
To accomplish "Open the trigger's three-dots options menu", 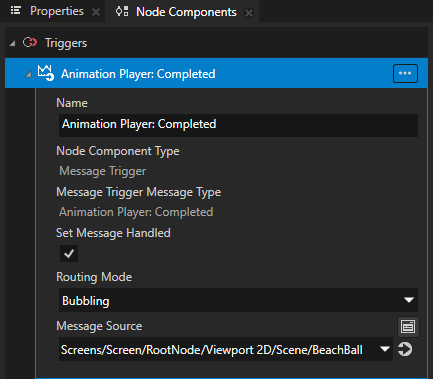I will point(405,73).
